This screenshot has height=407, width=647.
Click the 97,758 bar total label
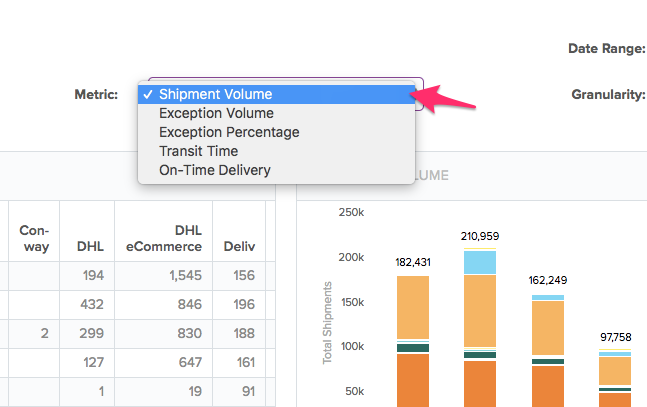tap(616, 337)
